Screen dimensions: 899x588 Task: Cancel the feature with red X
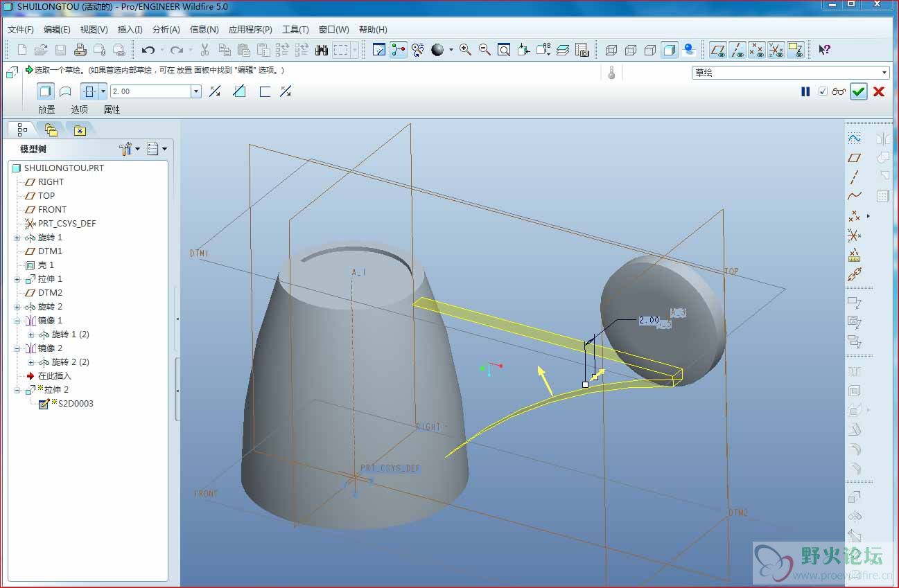(x=879, y=91)
